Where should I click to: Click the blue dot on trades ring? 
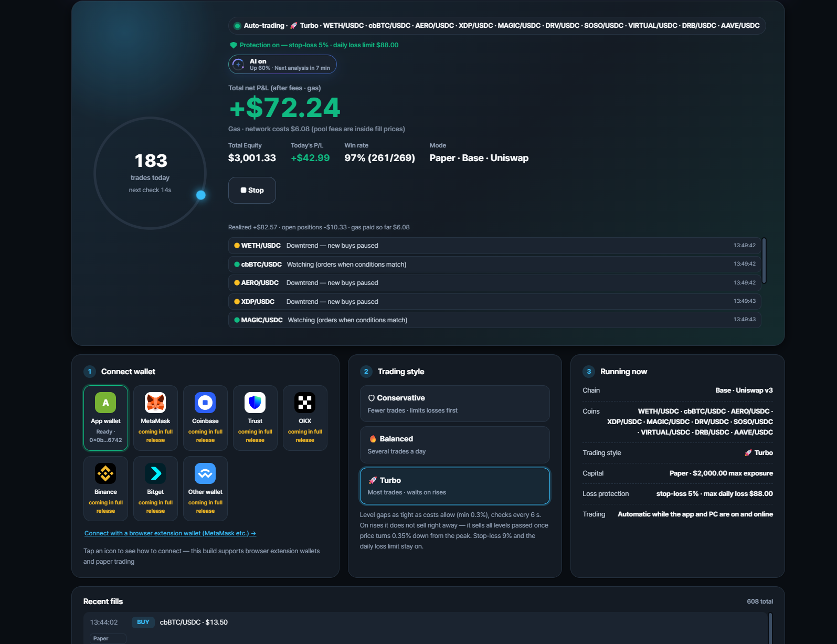point(200,195)
